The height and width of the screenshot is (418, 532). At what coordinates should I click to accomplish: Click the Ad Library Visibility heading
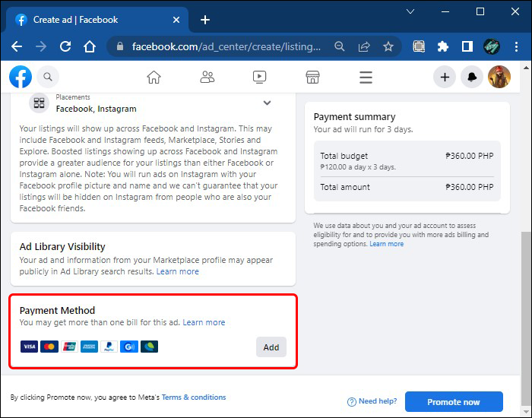click(x=62, y=247)
